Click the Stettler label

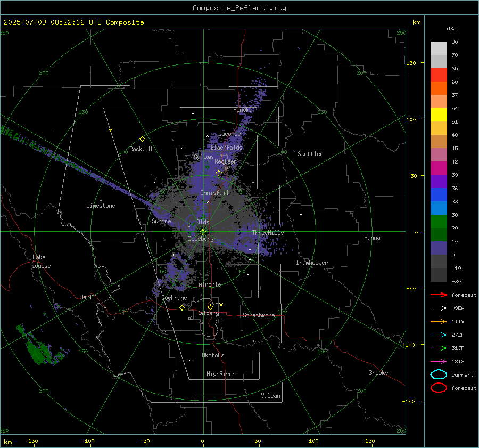[x=310, y=154]
